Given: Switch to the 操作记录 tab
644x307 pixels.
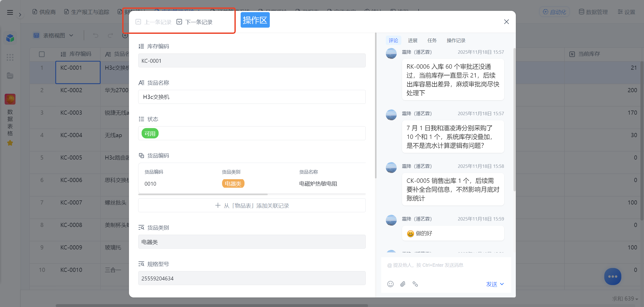Looking at the screenshot, I should click(x=456, y=41).
